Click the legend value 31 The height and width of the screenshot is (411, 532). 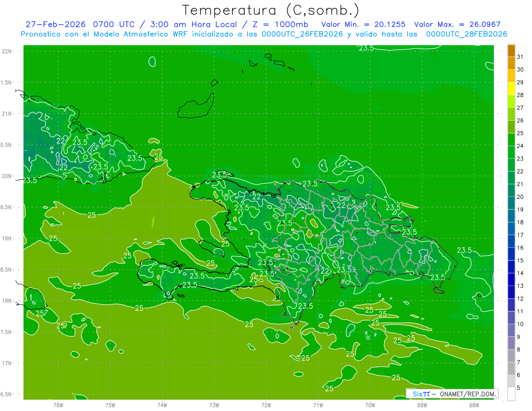(520, 57)
